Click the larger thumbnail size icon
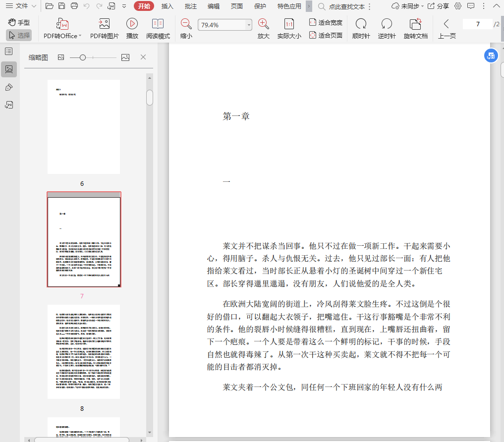This screenshot has width=504, height=442. pyautogui.click(x=125, y=57)
